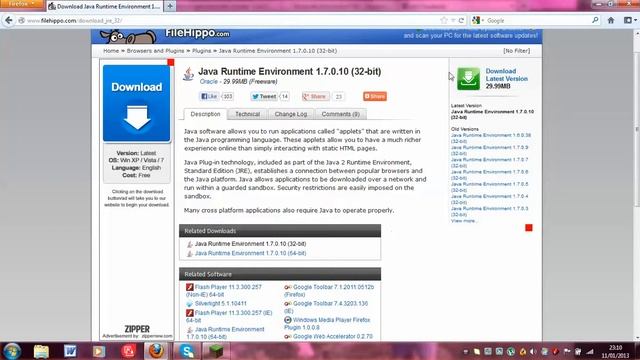
Task: Go to Home breadcrumb link
Action: click(x=111, y=51)
